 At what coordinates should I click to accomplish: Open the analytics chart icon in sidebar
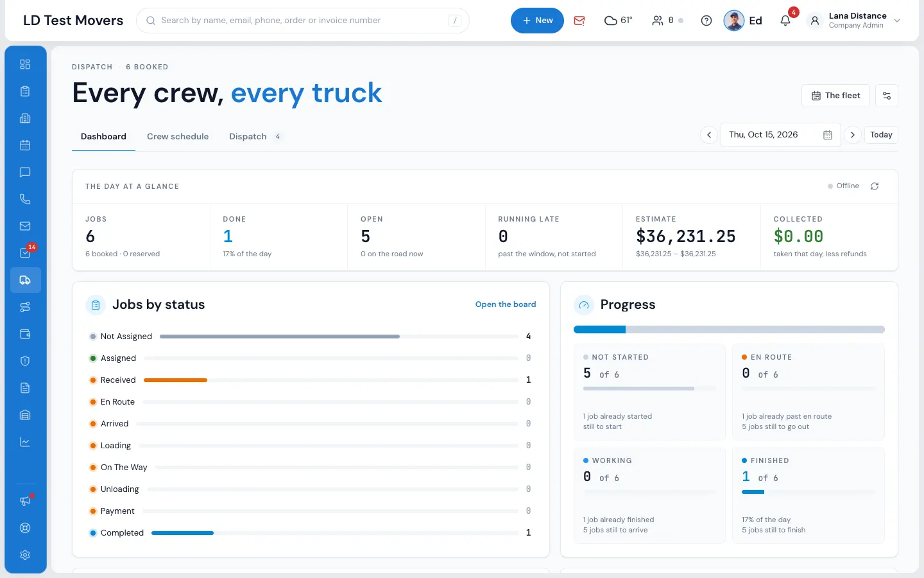pyautogui.click(x=25, y=442)
